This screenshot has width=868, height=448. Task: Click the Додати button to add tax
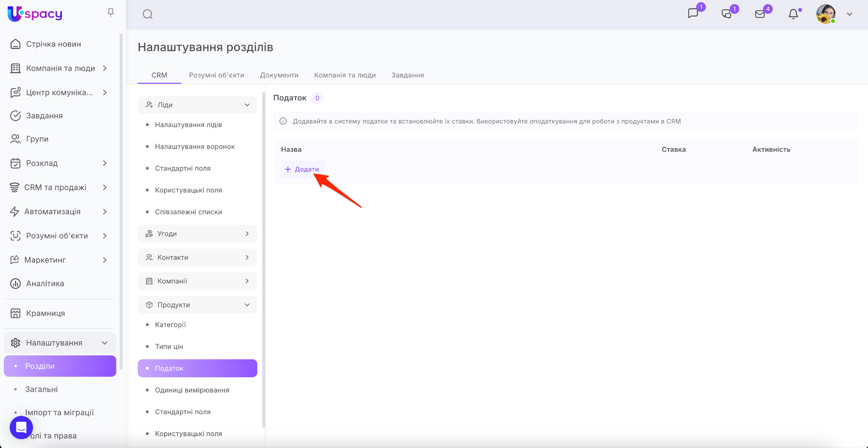pos(302,169)
